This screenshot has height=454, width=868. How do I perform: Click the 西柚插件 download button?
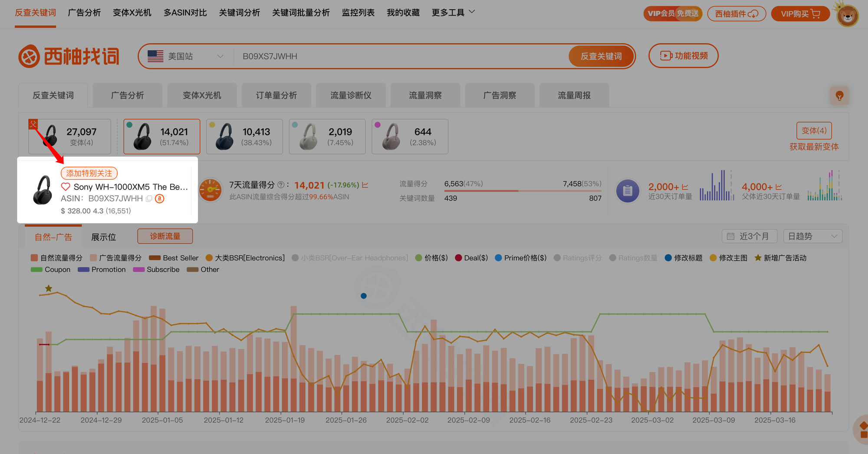point(736,14)
